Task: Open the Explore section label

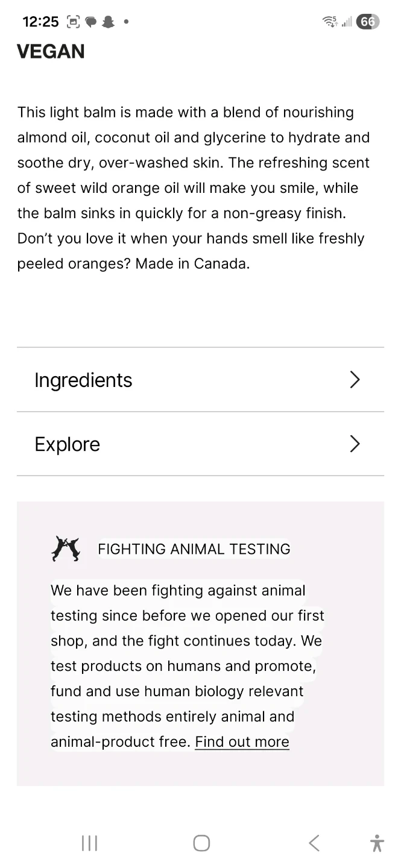Action: coord(68,444)
